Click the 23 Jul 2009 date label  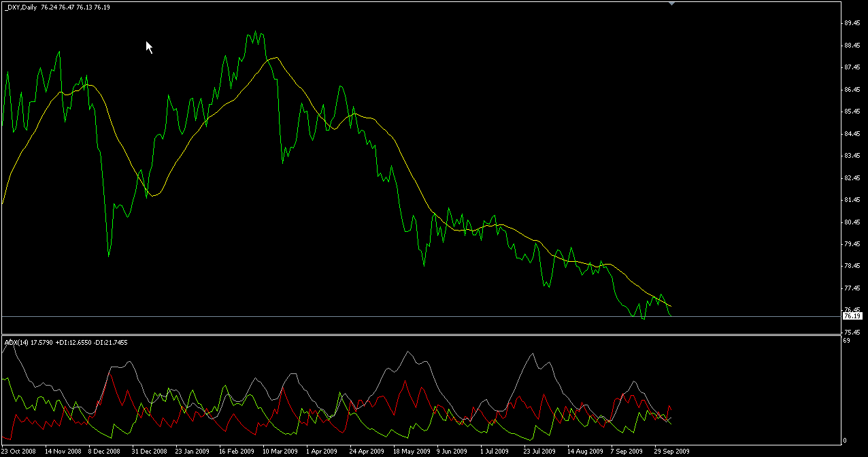(539, 451)
